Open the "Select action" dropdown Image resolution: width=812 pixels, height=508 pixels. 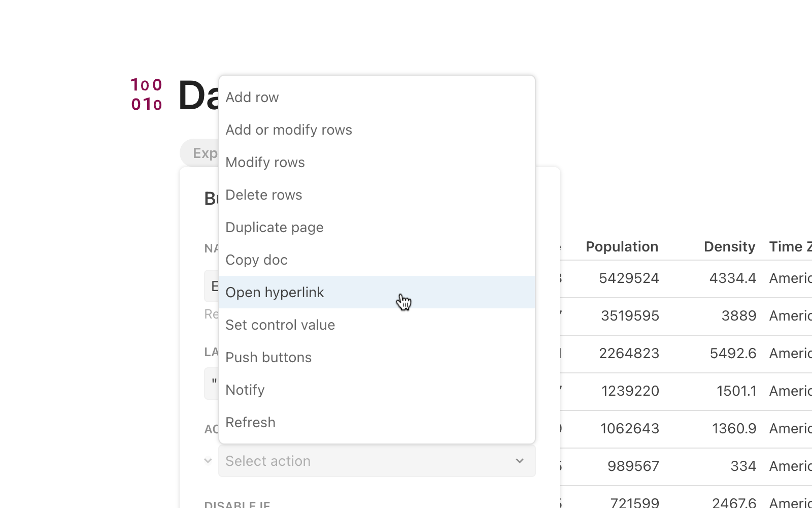pos(355,461)
